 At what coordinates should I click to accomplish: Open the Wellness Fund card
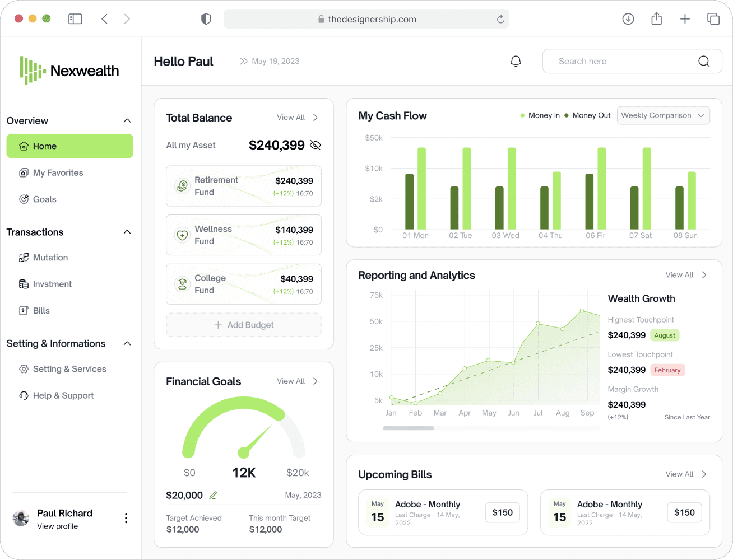[244, 235]
